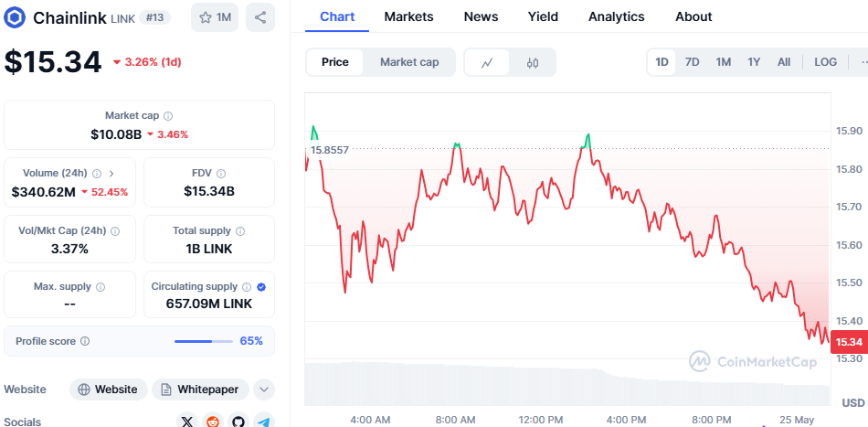Set chart range to 1D

point(662,62)
